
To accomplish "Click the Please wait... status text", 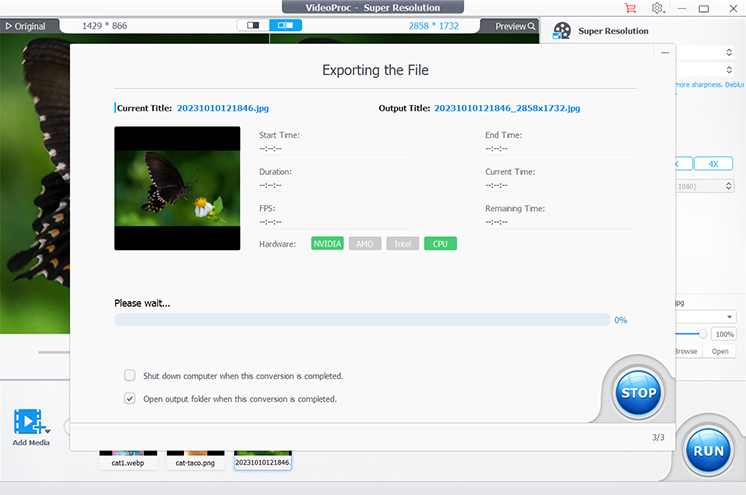I will click(142, 303).
